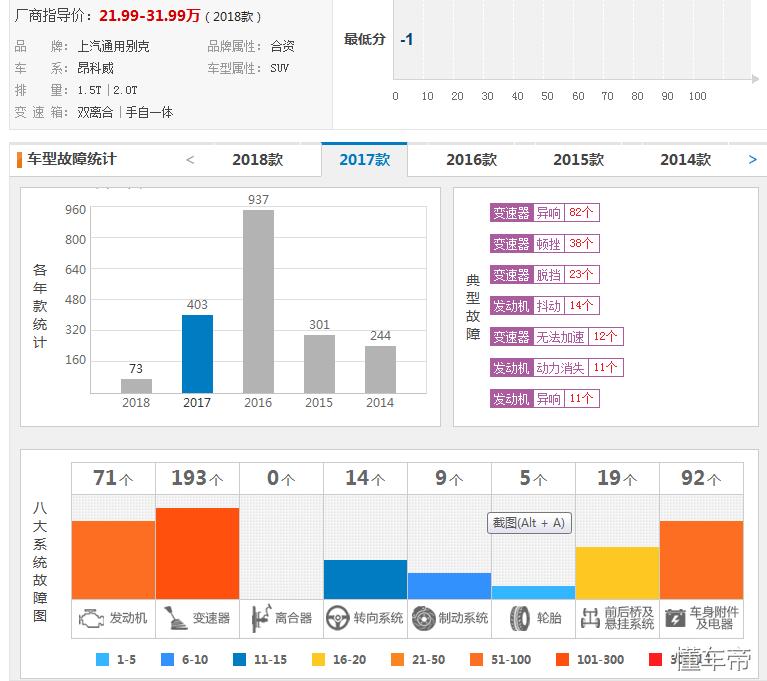Viewport: 767px width, 681px height.
Task: Click the 1-5 light blue legend swatch
Action: pyautogui.click(x=103, y=659)
